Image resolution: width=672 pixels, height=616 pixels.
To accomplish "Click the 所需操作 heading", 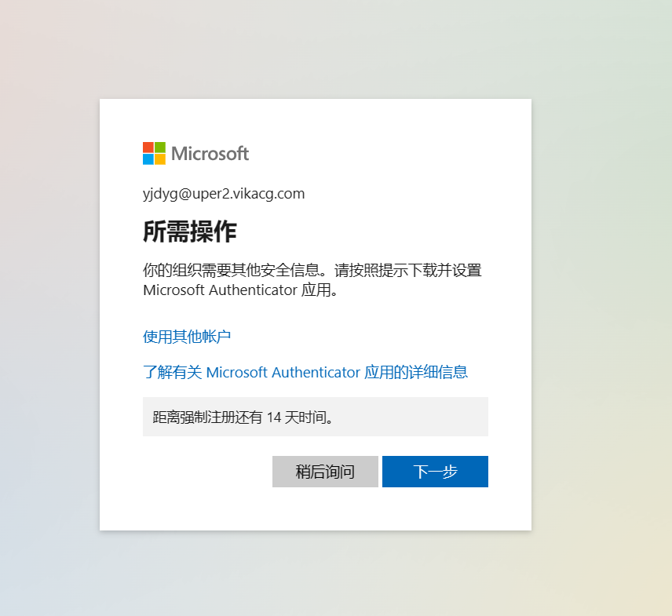I will tap(190, 231).
